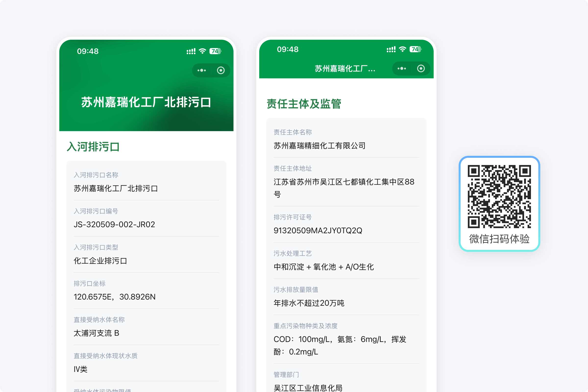Tap the close circle icon in left phone
The image size is (588, 392).
[x=220, y=71]
